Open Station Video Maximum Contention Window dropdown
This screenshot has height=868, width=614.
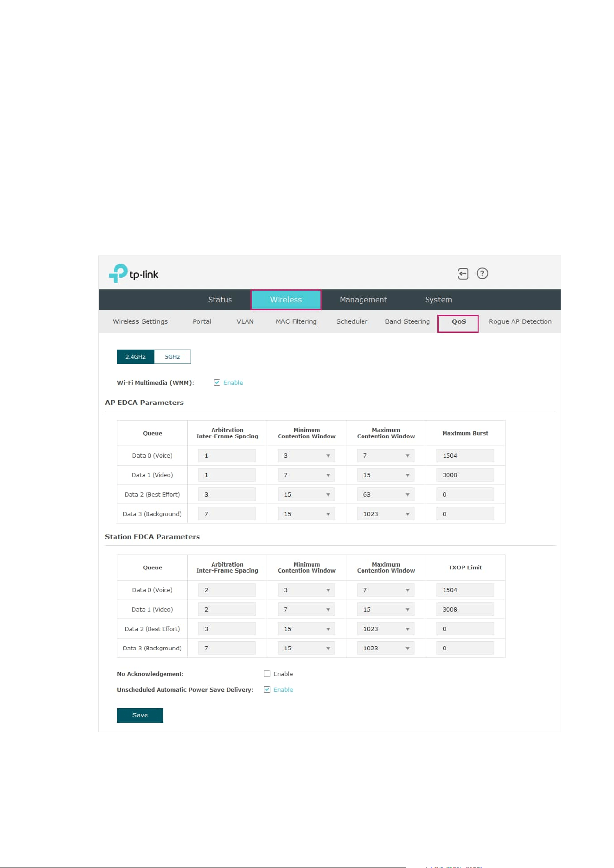click(x=385, y=610)
